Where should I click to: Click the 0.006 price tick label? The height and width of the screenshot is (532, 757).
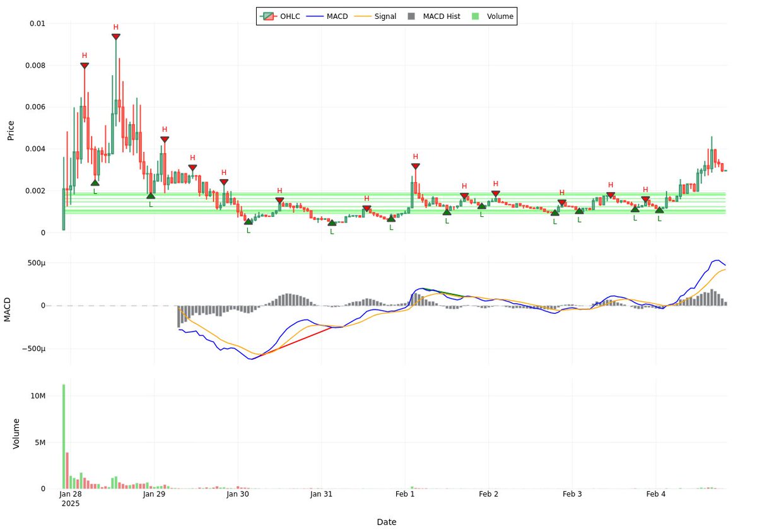pos(35,107)
